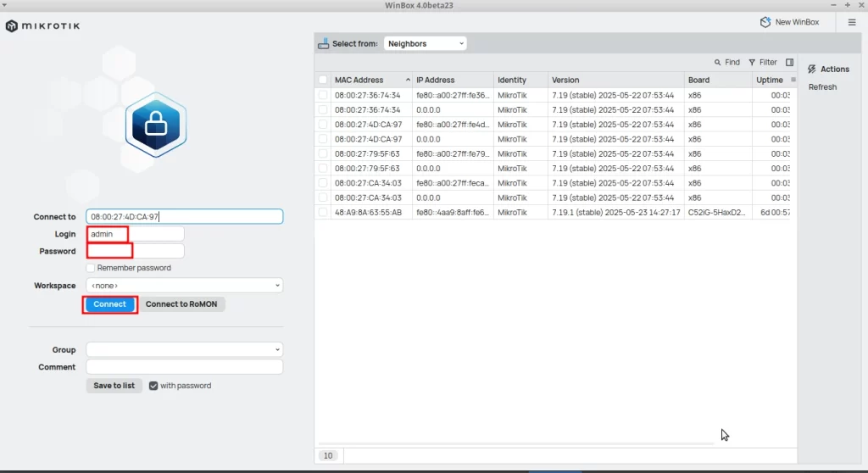Open the Filter option
This screenshot has height=473, width=868.
pos(763,63)
